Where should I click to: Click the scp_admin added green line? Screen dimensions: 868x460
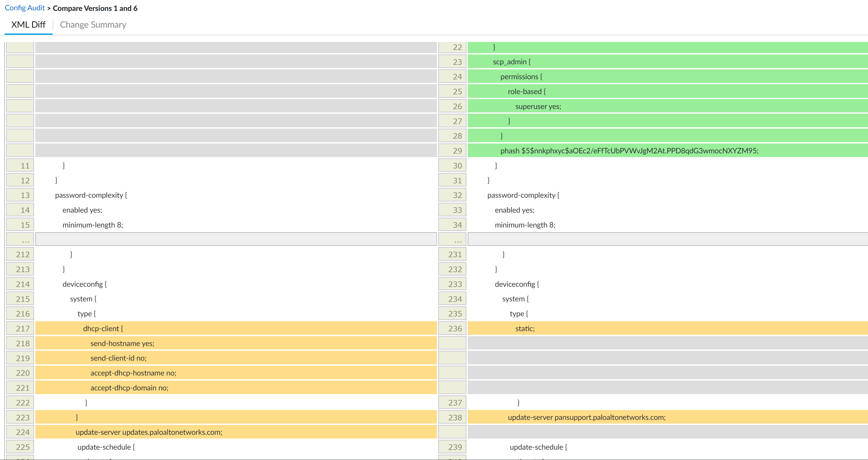(x=512, y=62)
